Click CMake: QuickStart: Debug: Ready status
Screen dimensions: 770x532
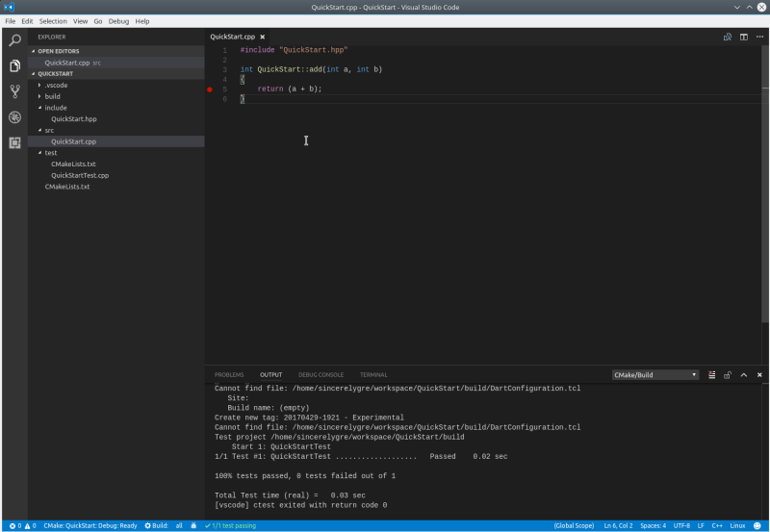tap(90, 525)
